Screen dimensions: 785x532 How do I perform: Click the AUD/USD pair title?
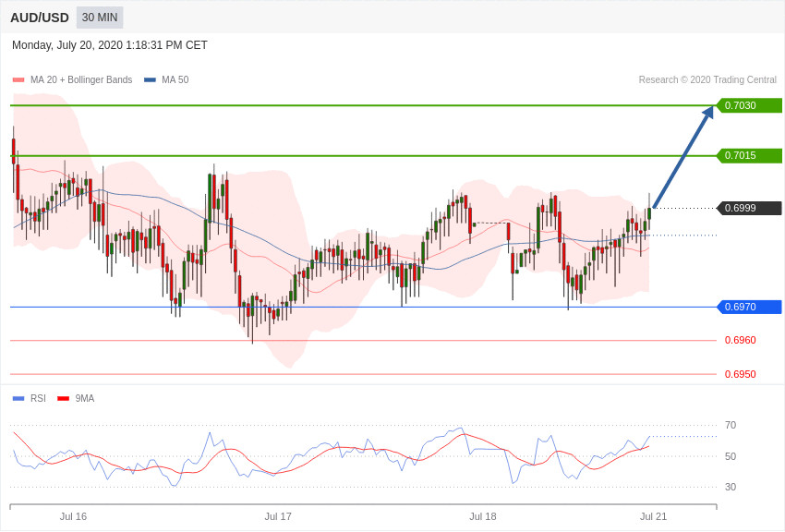click(40, 18)
